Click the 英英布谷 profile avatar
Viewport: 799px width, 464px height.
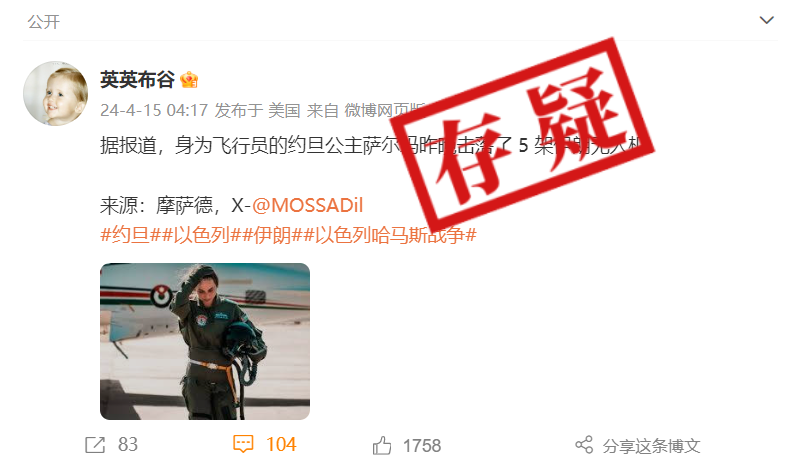[56, 94]
